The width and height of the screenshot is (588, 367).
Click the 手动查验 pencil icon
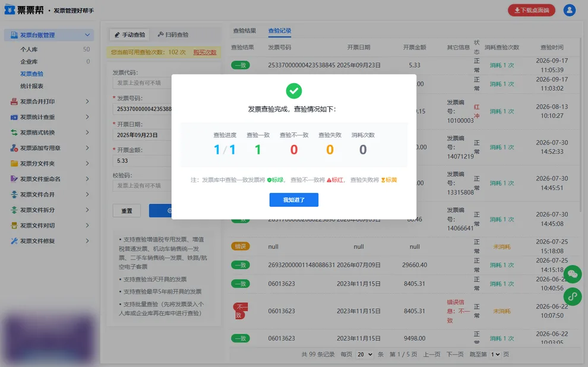click(x=117, y=35)
